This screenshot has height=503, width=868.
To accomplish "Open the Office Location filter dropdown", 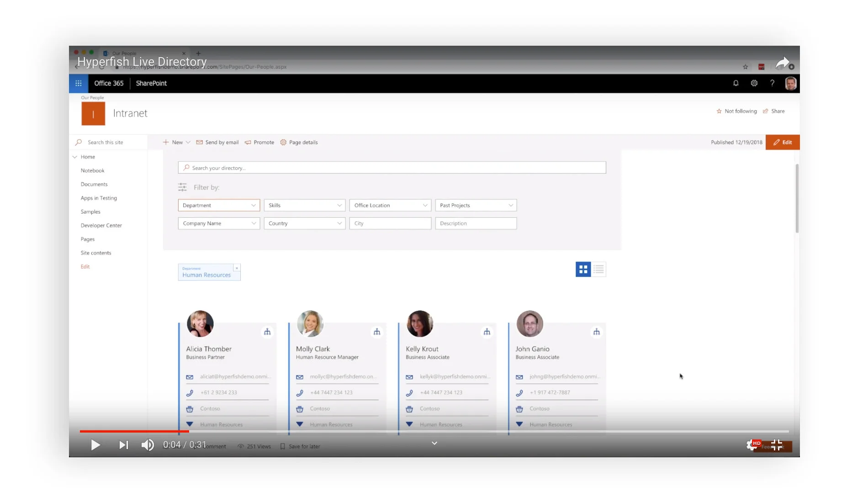I will tap(390, 205).
